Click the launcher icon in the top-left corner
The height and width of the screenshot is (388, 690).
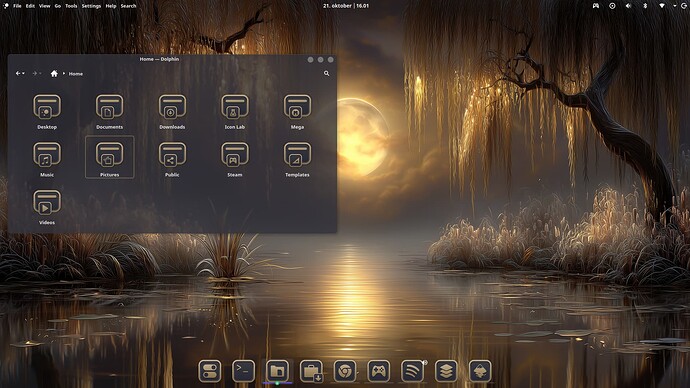point(6,6)
